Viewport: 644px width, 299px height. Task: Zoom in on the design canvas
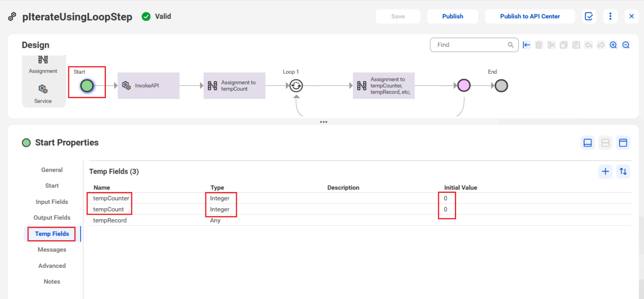click(613, 45)
